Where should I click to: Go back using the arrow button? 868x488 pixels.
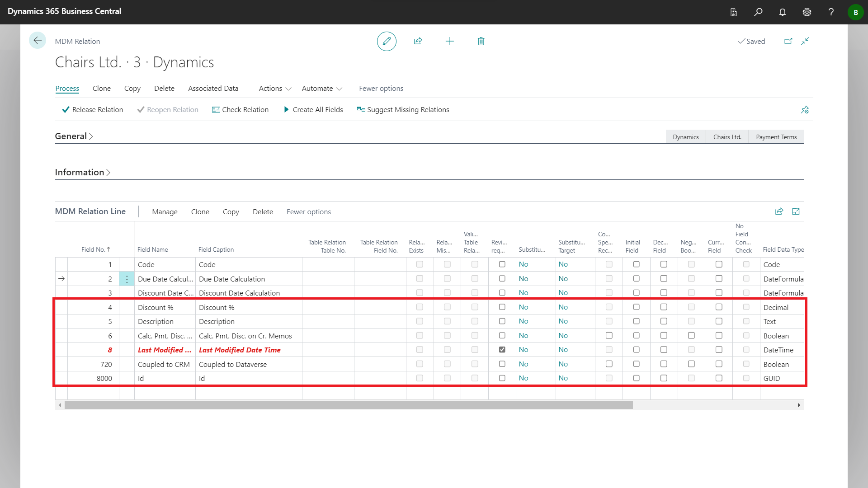(38, 41)
